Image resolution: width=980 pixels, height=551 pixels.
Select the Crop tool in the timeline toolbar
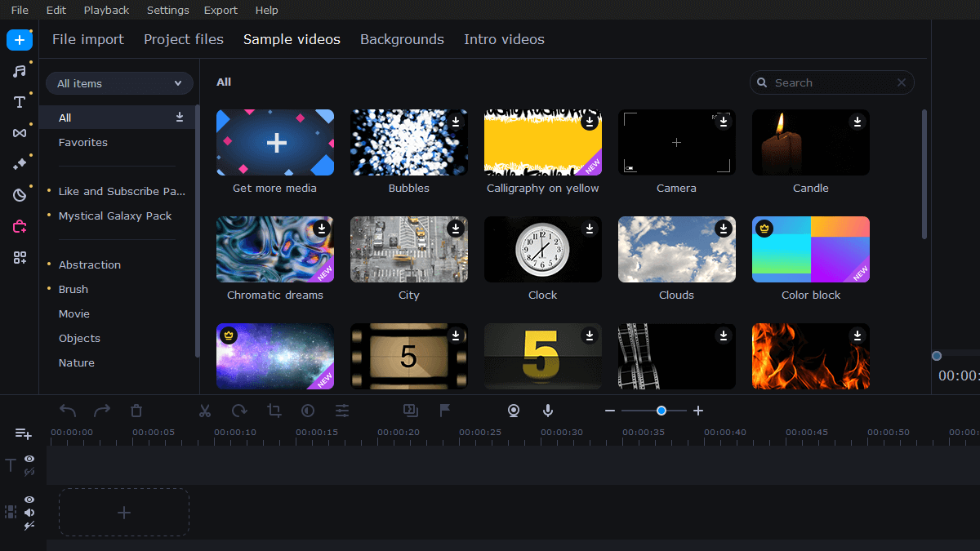274,411
